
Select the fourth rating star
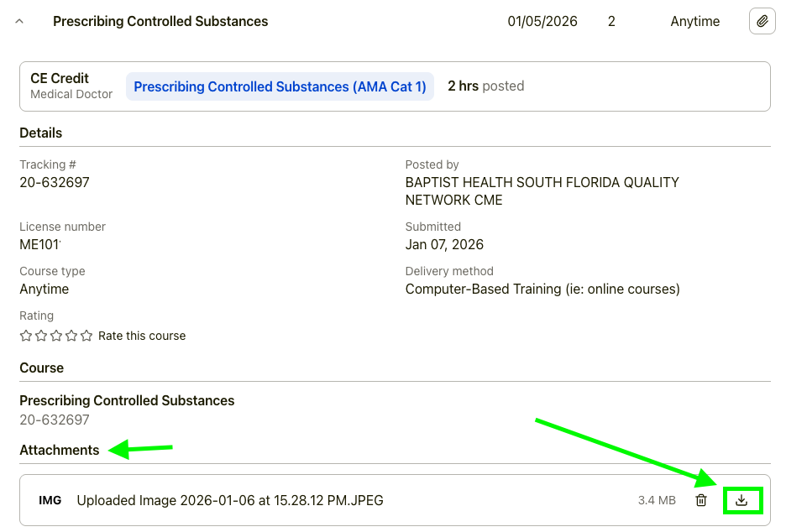coord(71,336)
